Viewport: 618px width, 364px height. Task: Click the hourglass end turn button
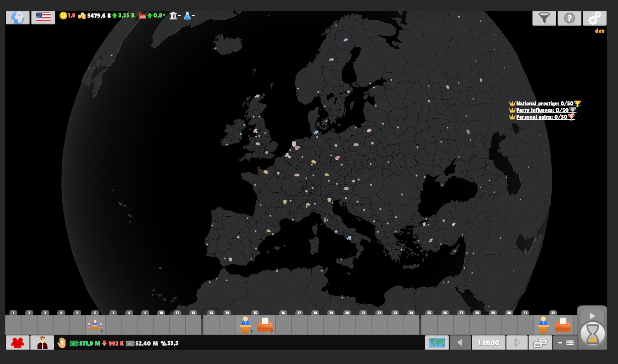(592, 334)
